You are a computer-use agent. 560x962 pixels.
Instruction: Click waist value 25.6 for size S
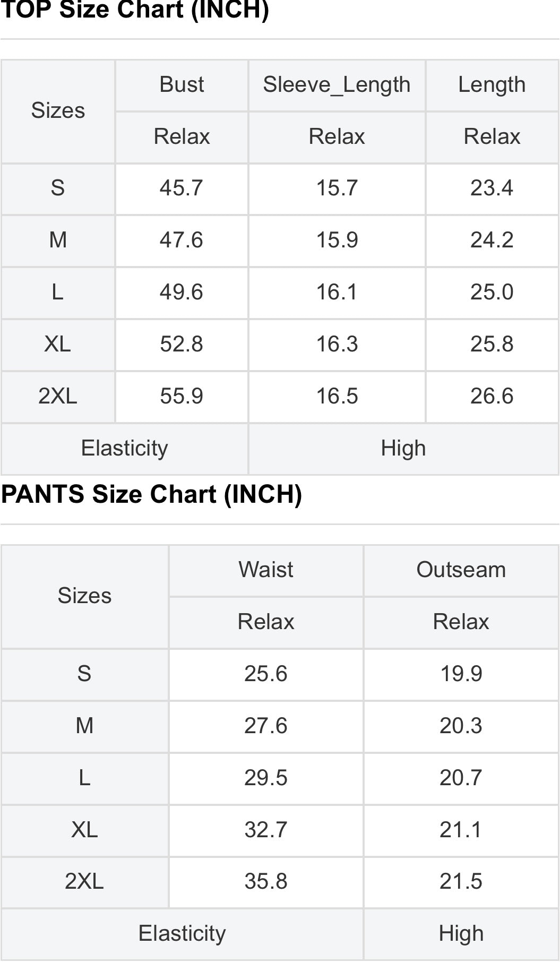[x=266, y=674]
